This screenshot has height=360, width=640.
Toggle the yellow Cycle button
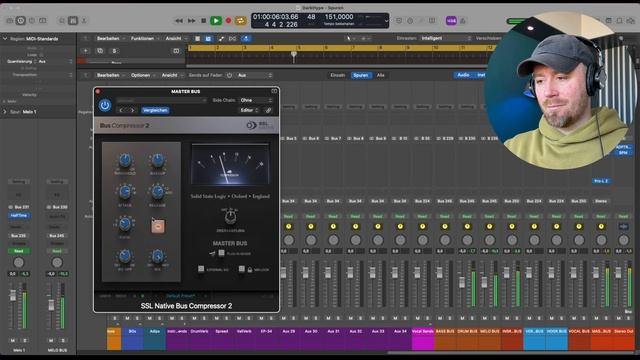pyautogui.click(x=241, y=21)
